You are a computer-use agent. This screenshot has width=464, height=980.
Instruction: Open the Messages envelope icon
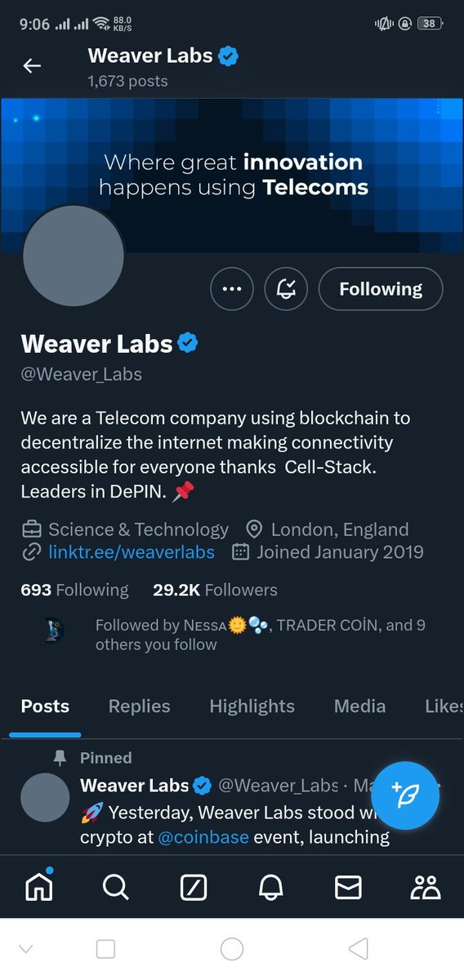348,887
